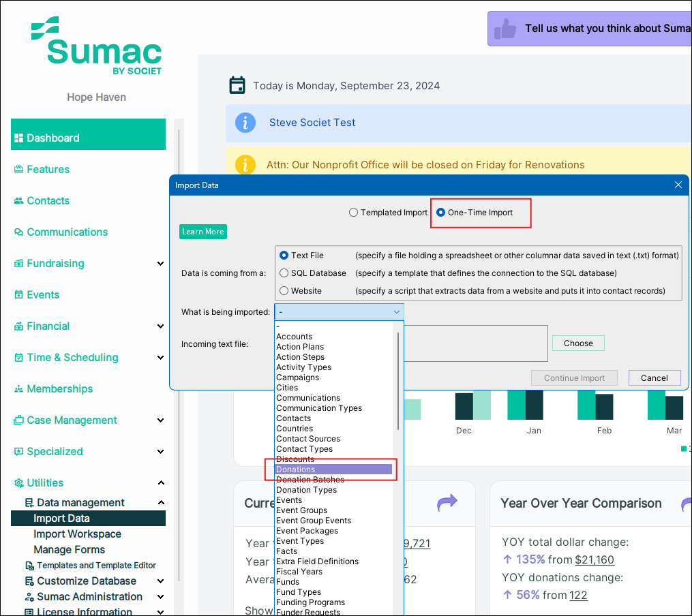
Task: Click the Fundraising sidebar icon
Action: click(18, 263)
